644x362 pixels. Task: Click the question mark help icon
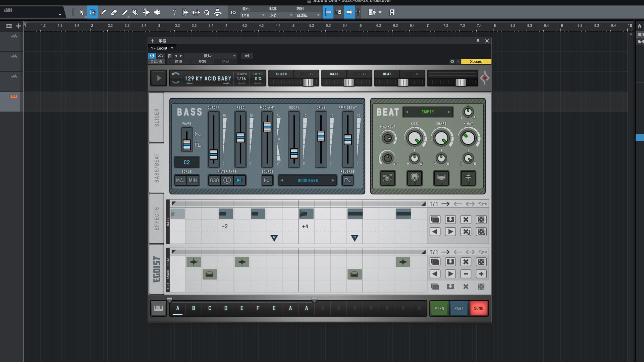pyautogui.click(x=174, y=12)
